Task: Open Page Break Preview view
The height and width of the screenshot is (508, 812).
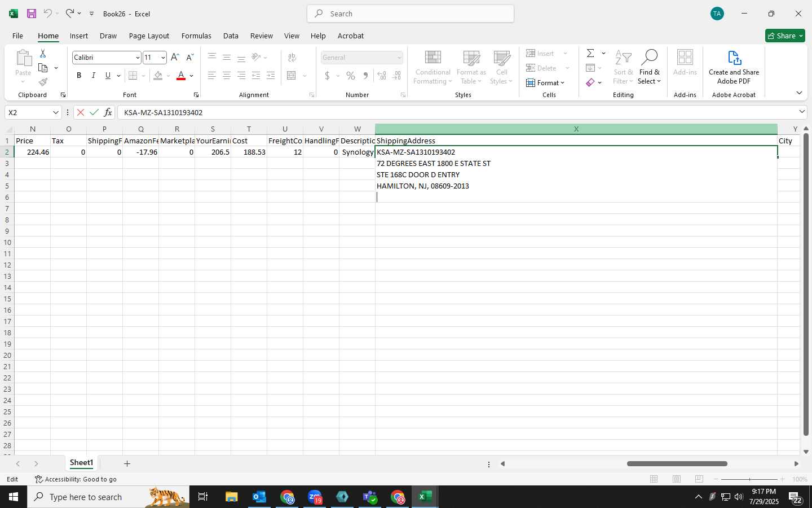Action: pyautogui.click(x=699, y=479)
